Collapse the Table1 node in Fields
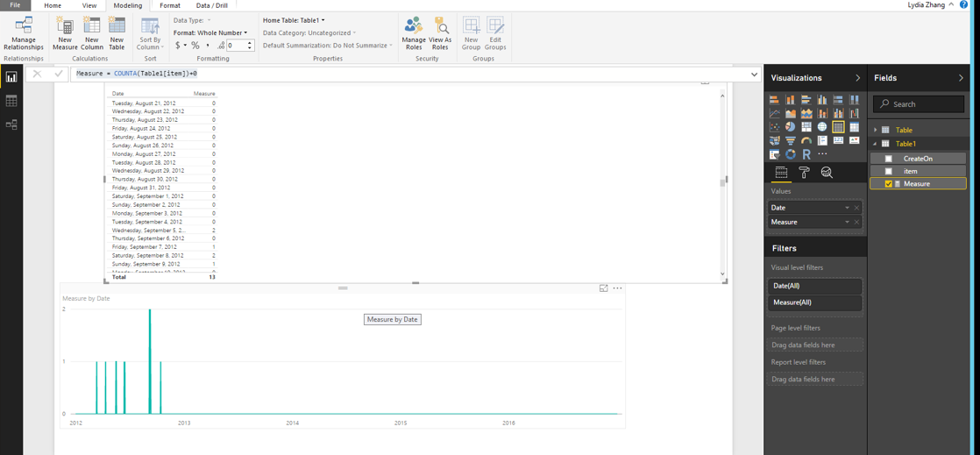Viewport: 980px width, 455px height. point(876,144)
